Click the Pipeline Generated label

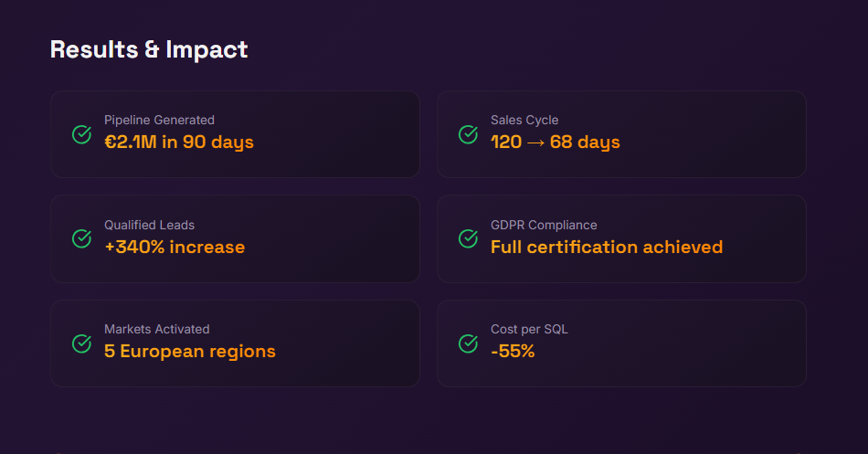(x=159, y=120)
